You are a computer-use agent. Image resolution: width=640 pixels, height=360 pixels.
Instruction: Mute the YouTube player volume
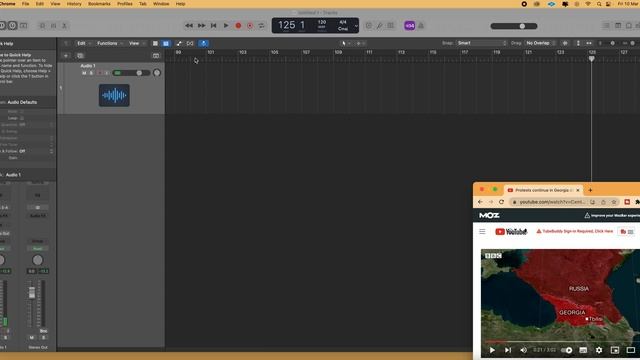[x=524, y=350]
